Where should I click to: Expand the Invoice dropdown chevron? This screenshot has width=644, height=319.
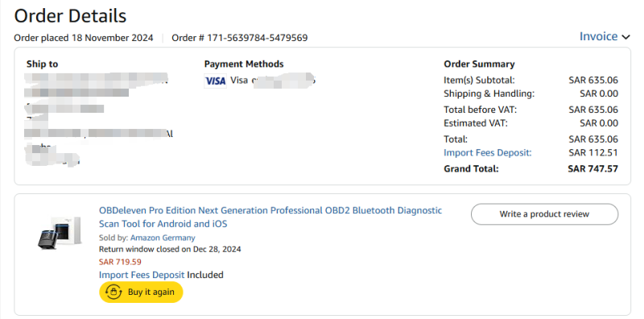coord(625,37)
